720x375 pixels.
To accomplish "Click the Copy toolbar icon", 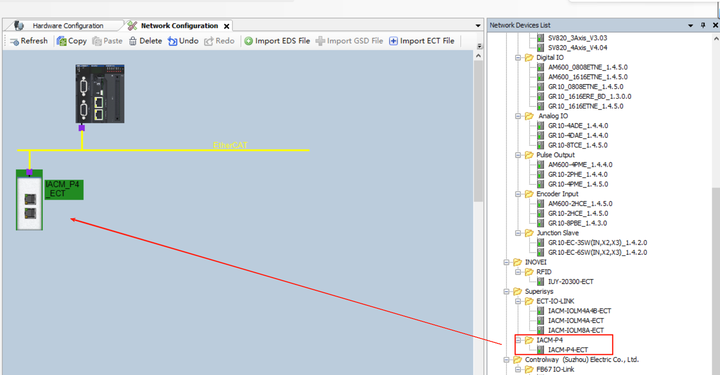I will [62, 41].
